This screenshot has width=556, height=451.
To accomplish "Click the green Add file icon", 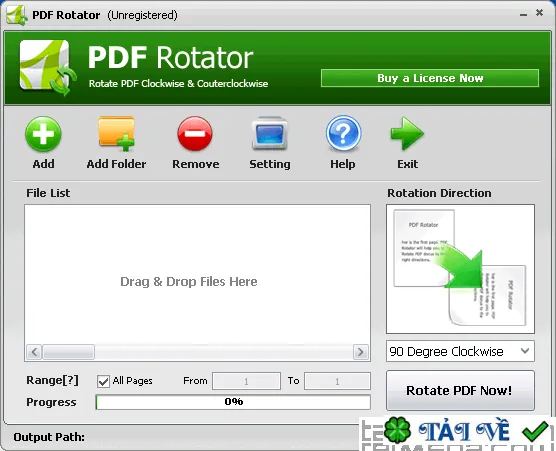I will (43, 134).
